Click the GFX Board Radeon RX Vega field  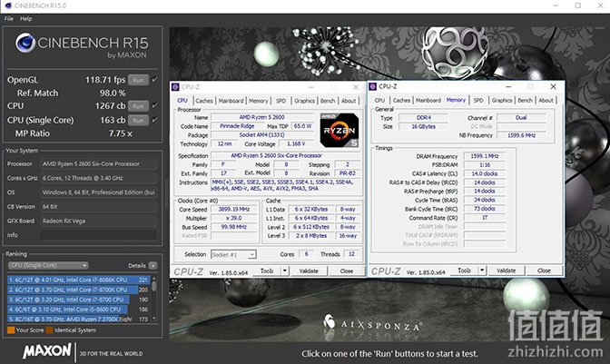98,221
